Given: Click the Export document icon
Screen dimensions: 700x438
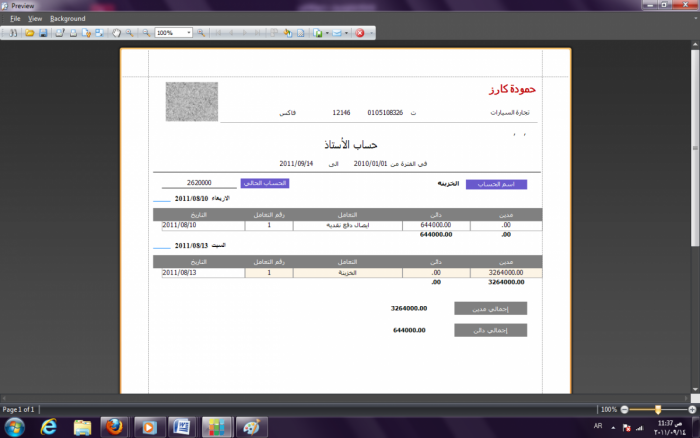Looking at the screenshot, I should pos(316,33).
